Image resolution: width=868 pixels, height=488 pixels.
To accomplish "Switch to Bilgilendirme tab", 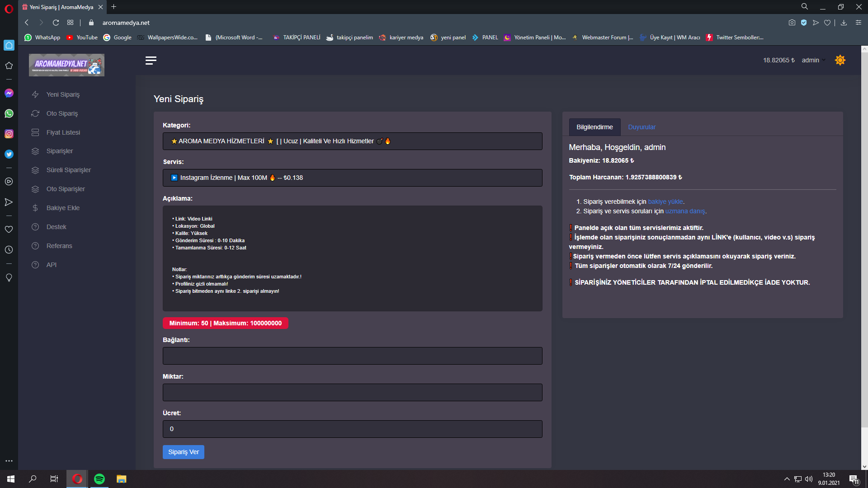I will [x=594, y=127].
